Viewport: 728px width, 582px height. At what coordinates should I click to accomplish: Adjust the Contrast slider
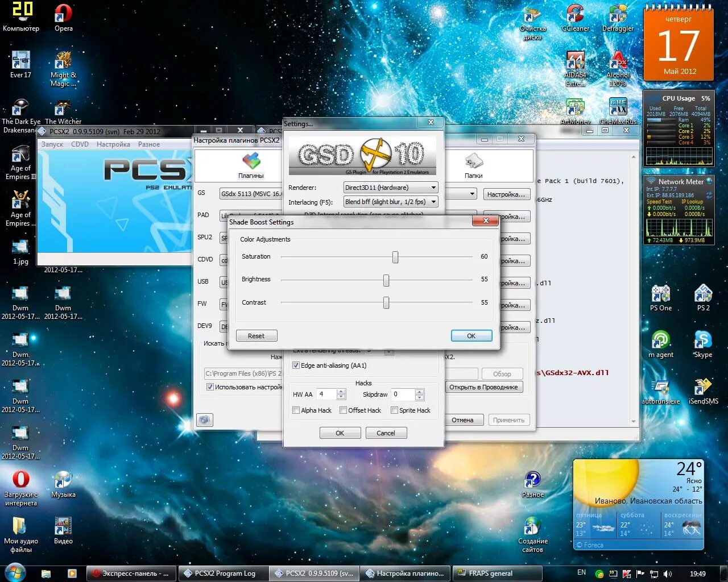point(386,303)
